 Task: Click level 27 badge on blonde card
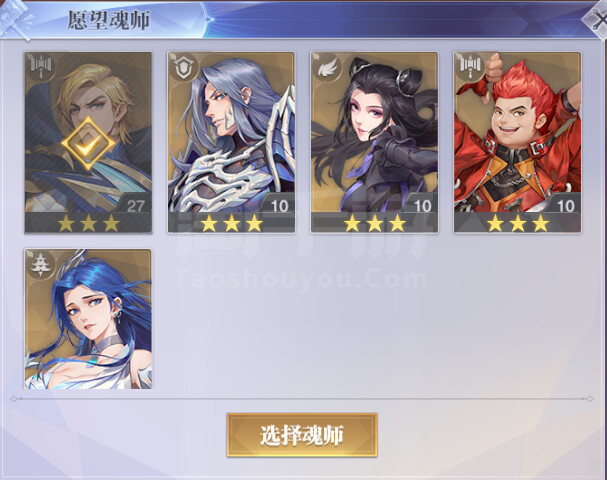tap(135, 205)
